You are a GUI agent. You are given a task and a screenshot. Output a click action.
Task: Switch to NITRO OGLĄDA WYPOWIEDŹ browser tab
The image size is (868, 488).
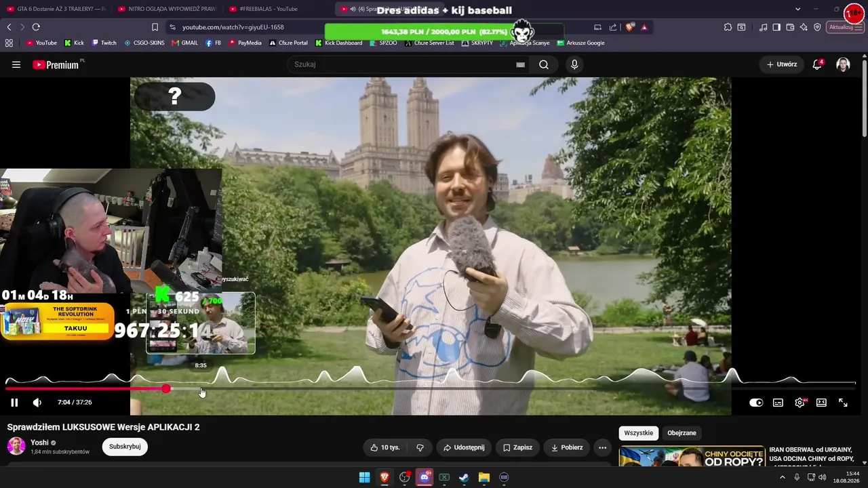(167, 9)
